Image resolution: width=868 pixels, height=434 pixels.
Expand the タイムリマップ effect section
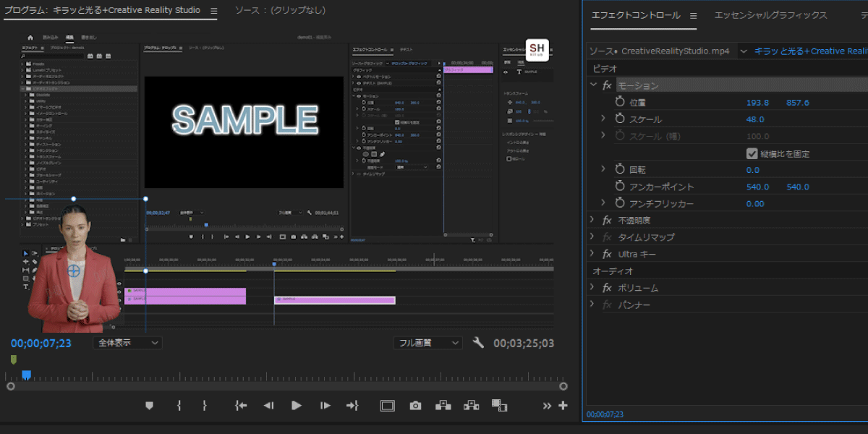592,237
